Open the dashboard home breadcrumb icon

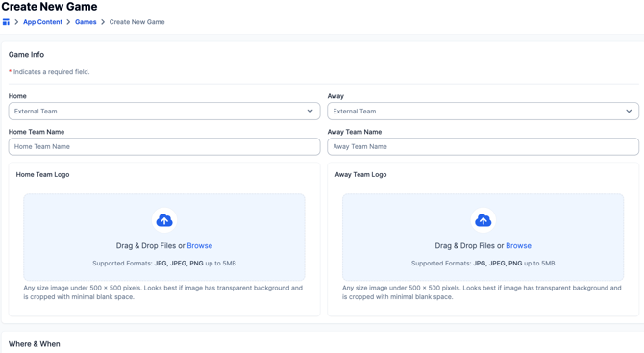click(x=6, y=22)
